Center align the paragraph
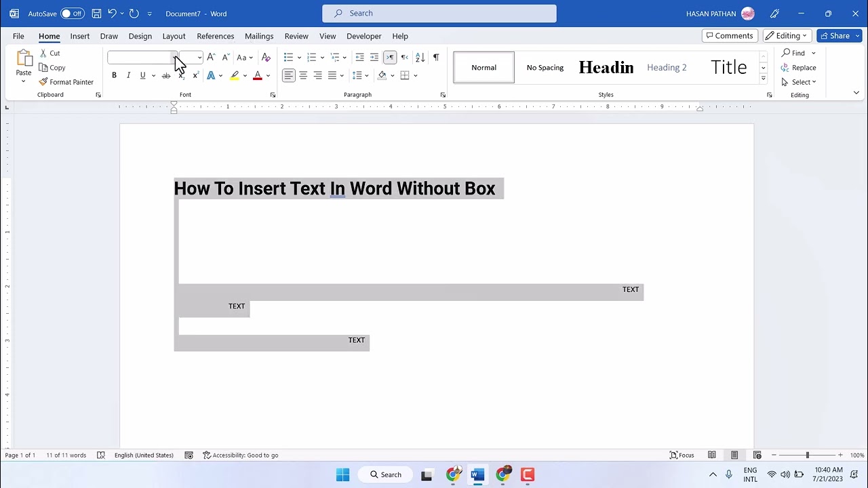Screen dimensions: 868x488 303,75
